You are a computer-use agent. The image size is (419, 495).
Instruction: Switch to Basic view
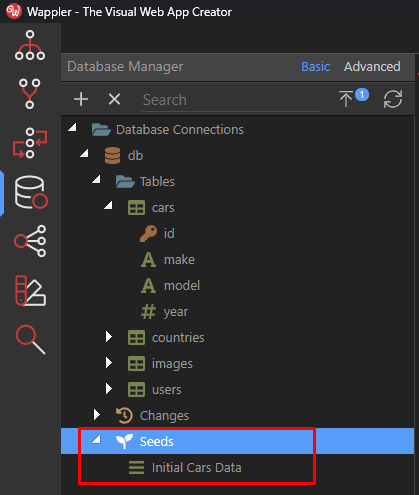click(x=315, y=67)
